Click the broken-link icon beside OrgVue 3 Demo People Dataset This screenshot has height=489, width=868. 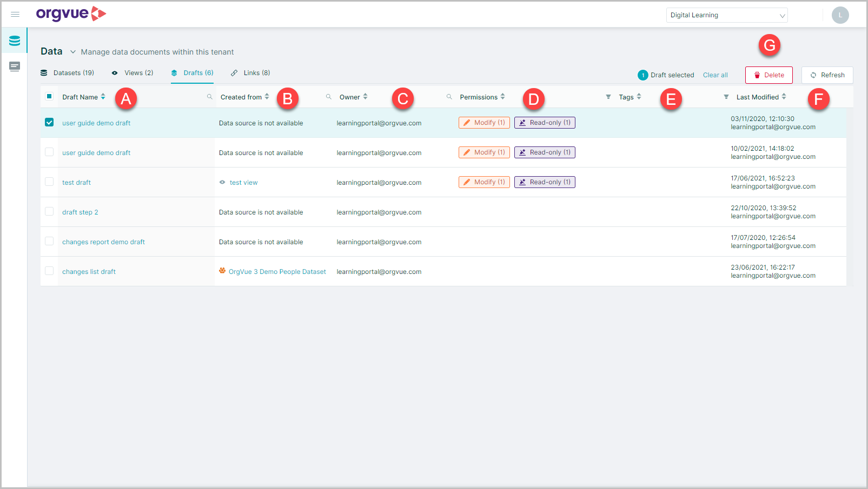click(222, 271)
